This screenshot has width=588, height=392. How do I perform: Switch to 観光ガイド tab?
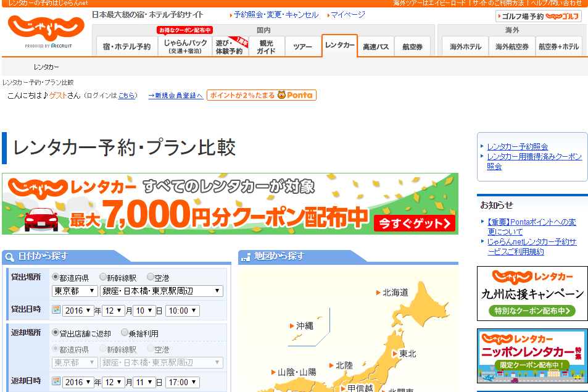click(x=267, y=46)
